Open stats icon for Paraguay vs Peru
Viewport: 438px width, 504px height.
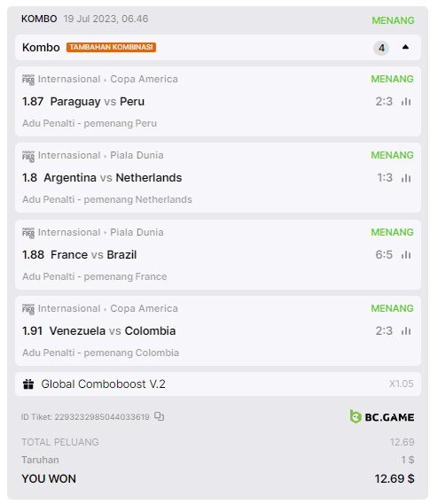tap(406, 102)
